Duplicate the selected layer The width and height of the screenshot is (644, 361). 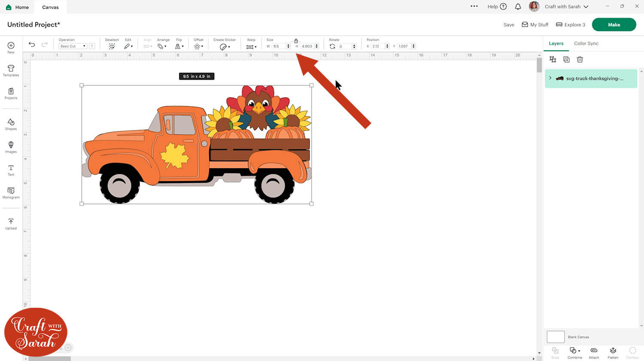[x=566, y=60]
